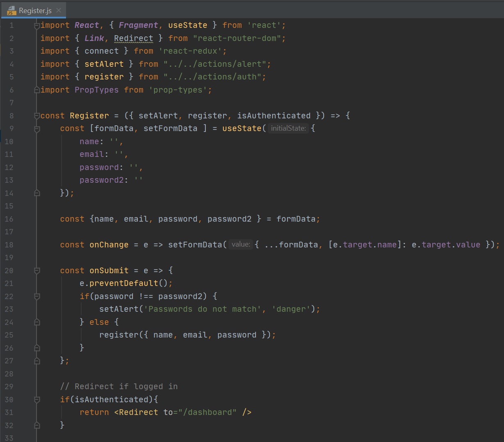Click the JS file icon on the Register.js tab
Viewport: 504px width, 442px height.
(x=11, y=11)
